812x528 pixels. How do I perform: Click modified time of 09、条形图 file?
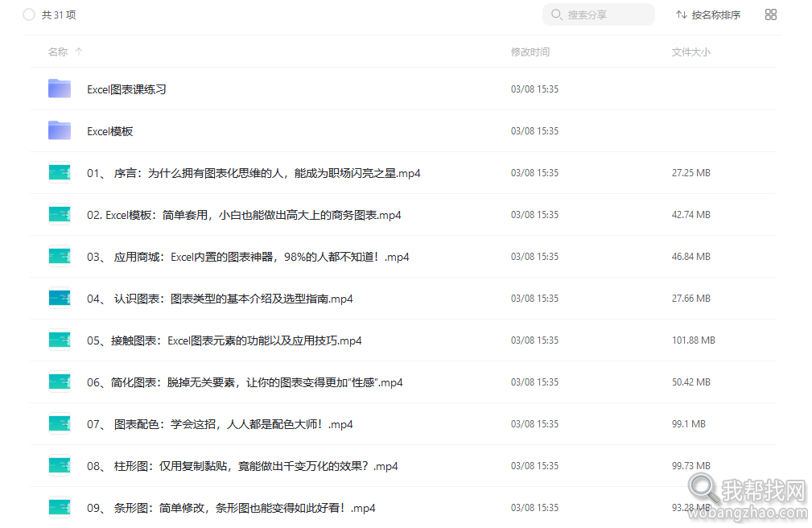[x=534, y=507]
